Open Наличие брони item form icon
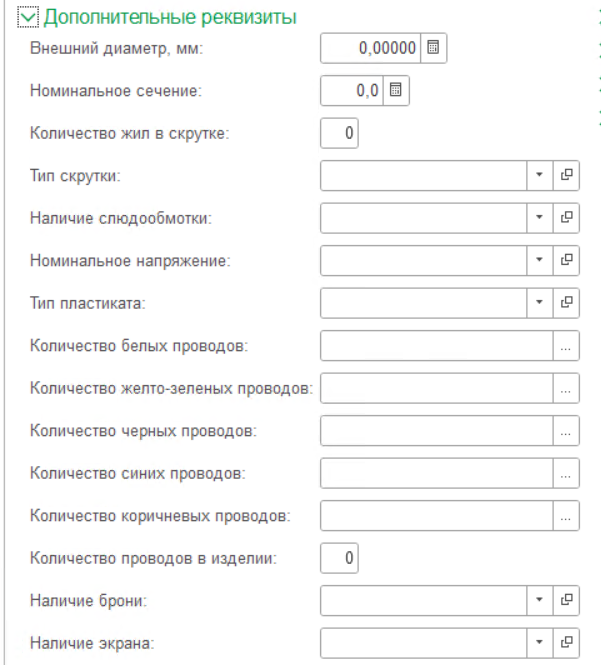The image size is (601, 665). coord(566,600)
